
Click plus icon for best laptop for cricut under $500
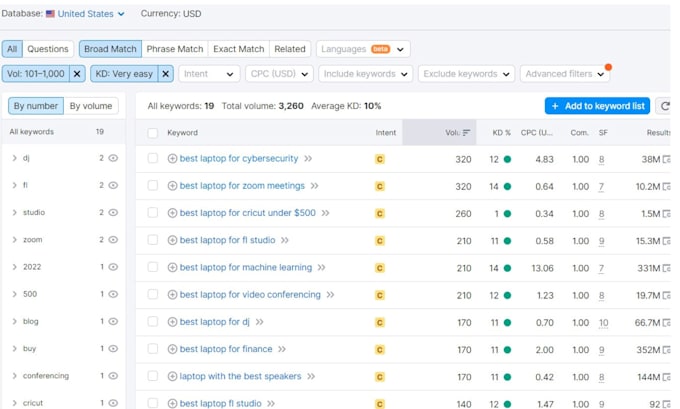(x=172, y=213)
